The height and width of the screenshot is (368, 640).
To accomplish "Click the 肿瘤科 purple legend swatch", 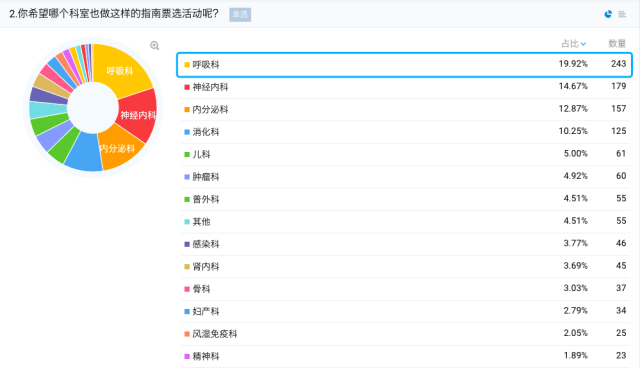I will (187, 177).
